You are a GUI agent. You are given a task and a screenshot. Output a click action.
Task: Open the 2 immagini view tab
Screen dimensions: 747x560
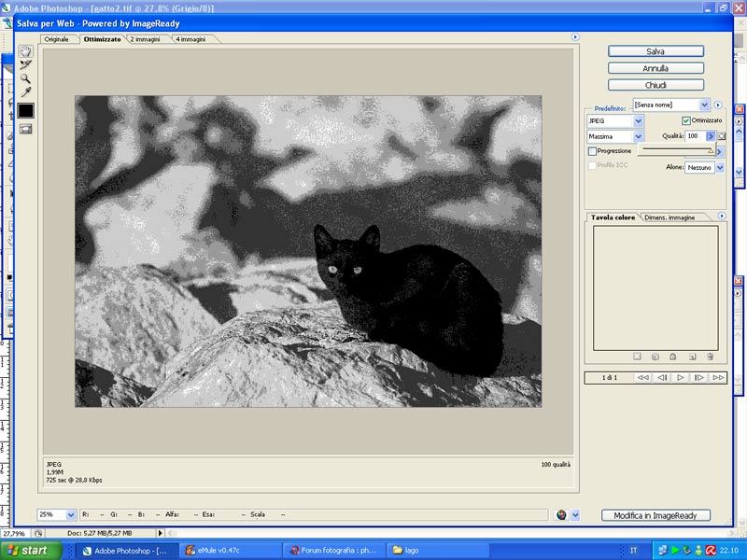coord(145,39)
